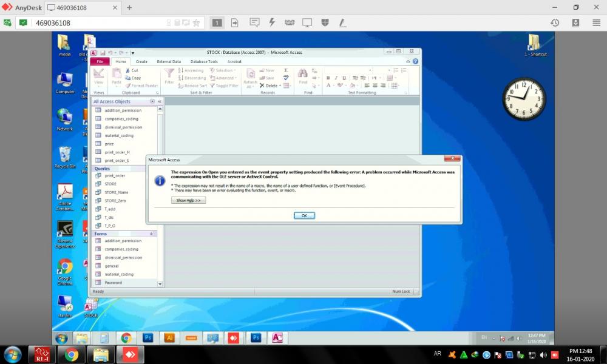The image size is (607, 364).
Task: Toggle Italic in Text Formatting group
Action: [336, 78]
